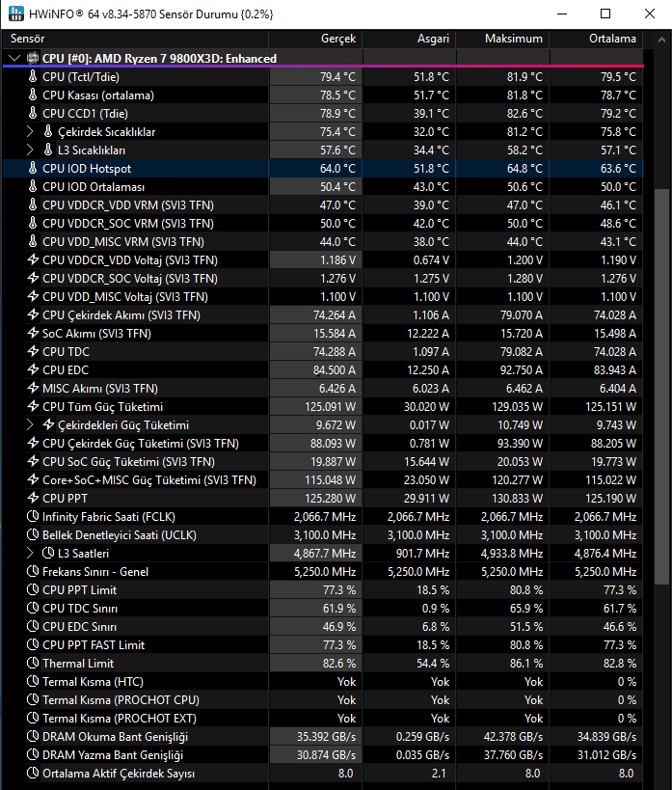Image resolution: width=672 pixels, height=790 pixels.
Task: Click the 79.4 °C current Tctl/Tdie value
Action: pyautogui.click(x=337, y=76)
